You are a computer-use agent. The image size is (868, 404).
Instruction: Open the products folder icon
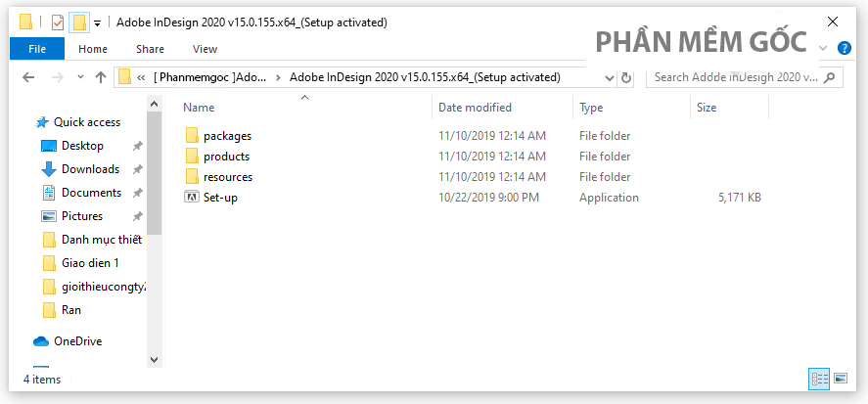pos(192,157)
